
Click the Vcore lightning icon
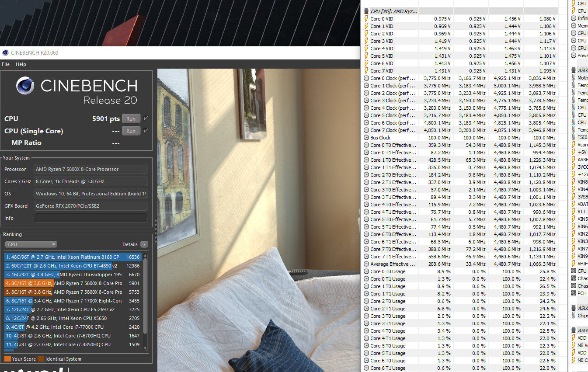pyautogui.click(x=574, y=145)
